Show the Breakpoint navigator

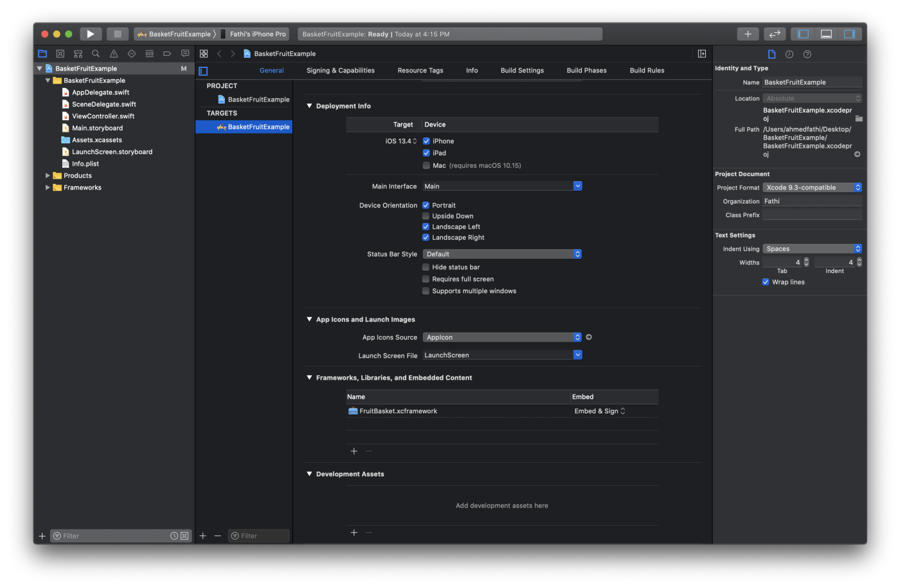(167, 53)
